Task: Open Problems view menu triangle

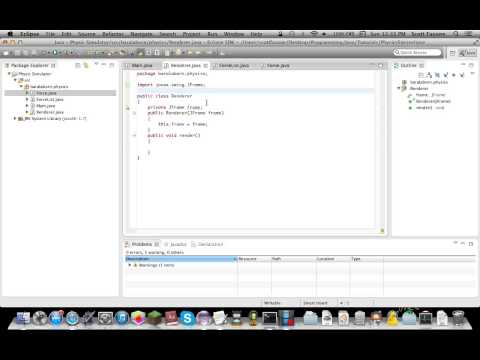Action: [x=455, y=243]
